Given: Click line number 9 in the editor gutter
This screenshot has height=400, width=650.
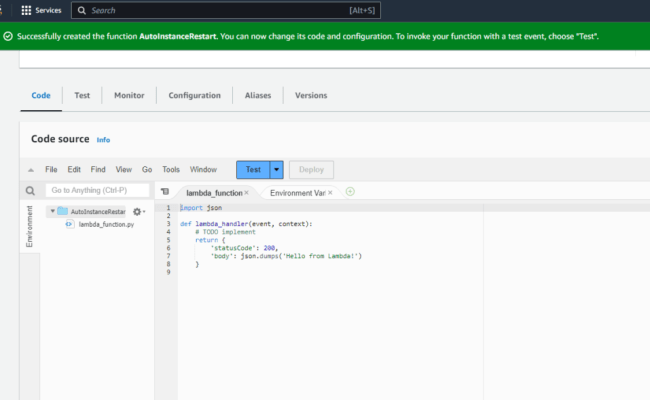Looking at the screenshot, I should tap(168, 272).
